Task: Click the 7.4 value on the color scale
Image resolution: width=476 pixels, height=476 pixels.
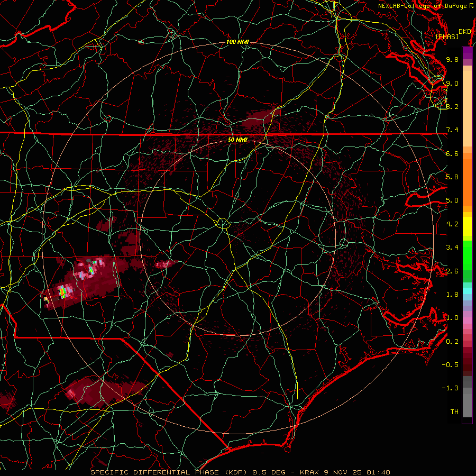Action: tap(452, 130)
